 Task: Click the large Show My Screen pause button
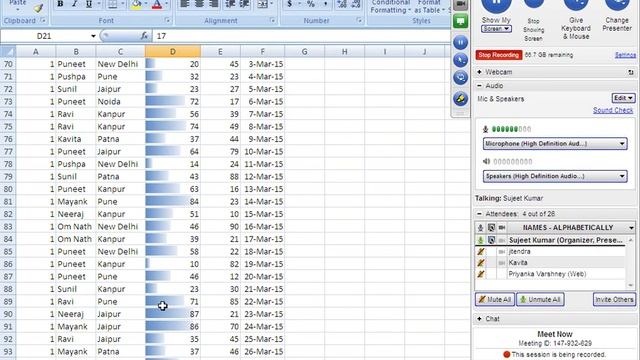[x=496, y=6]
